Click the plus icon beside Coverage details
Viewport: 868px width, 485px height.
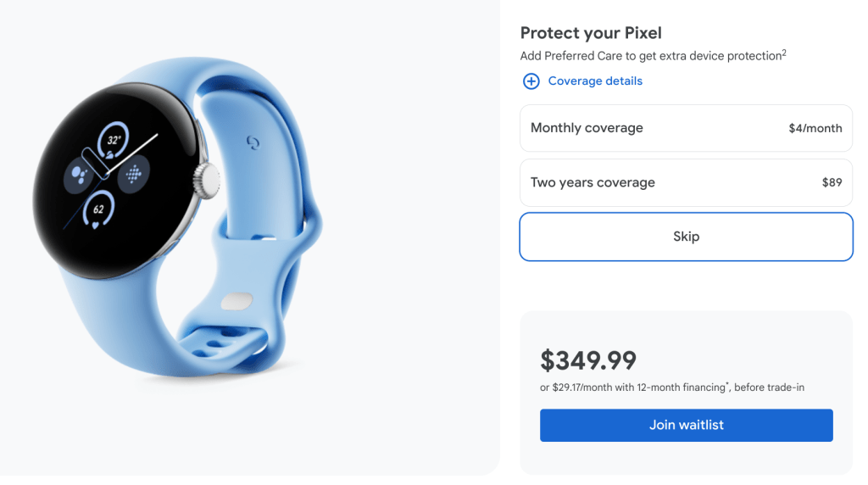531,81
